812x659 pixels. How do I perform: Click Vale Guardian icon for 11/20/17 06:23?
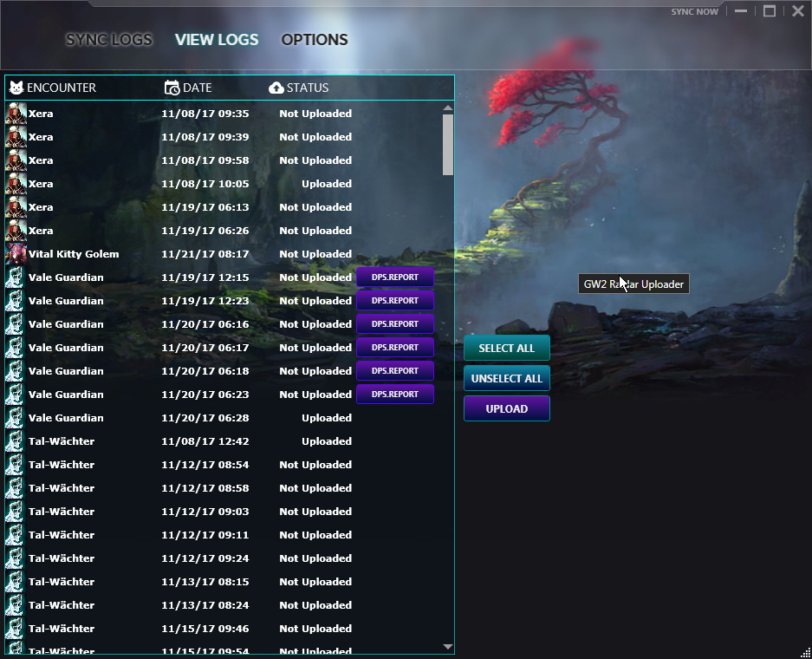coord(16,395)
